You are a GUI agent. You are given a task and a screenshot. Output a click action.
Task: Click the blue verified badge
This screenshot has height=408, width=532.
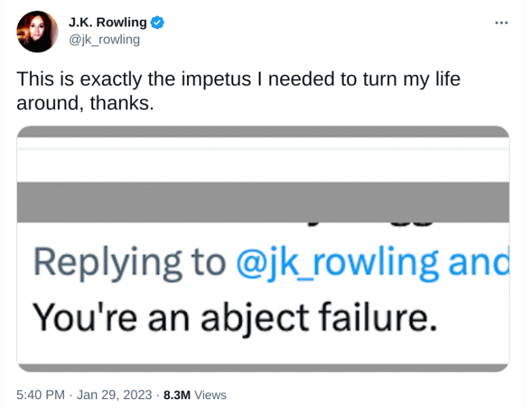click(158, 22)
